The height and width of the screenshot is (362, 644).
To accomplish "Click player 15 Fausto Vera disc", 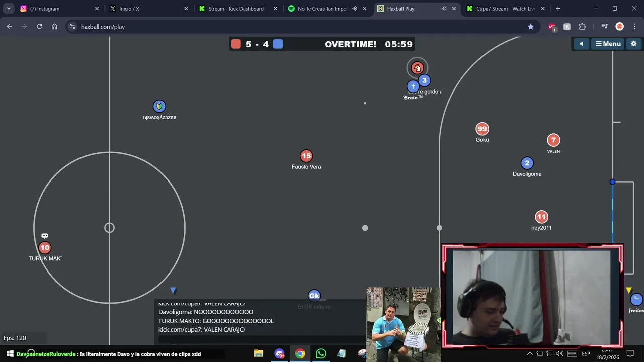I will [306, 156].
